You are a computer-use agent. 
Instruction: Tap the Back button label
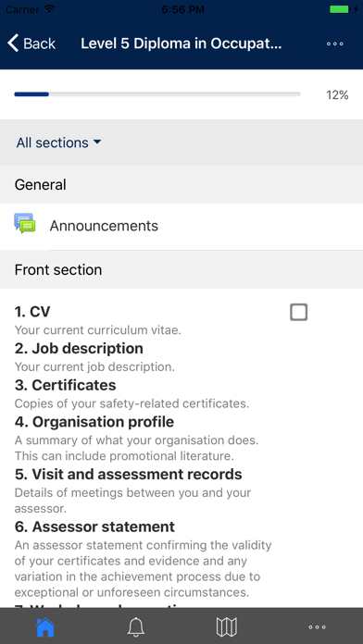click(x=40, y=43)
